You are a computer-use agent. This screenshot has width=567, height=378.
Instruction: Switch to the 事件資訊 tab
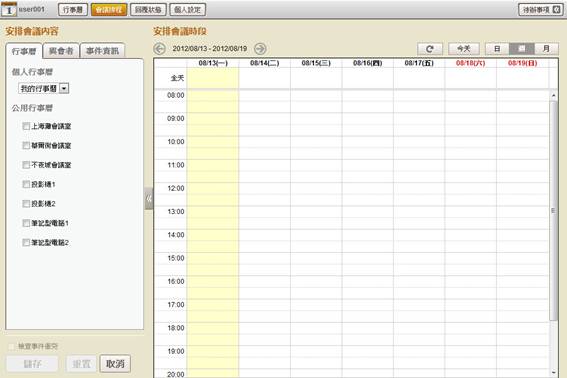(102, 51)
